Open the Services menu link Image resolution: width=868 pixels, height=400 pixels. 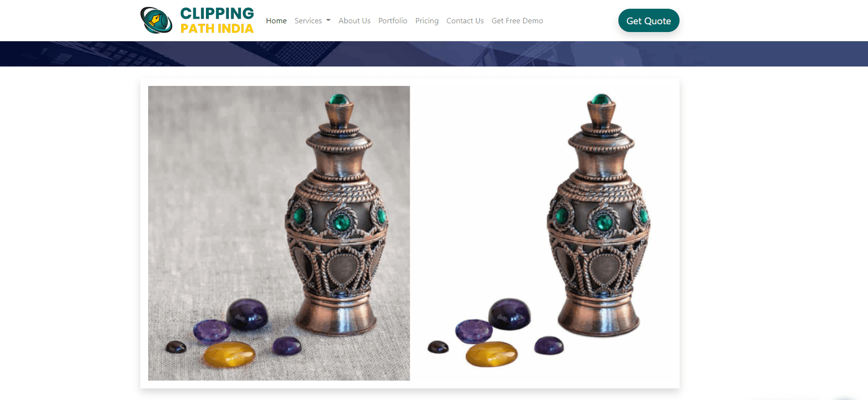pos(308,20)
